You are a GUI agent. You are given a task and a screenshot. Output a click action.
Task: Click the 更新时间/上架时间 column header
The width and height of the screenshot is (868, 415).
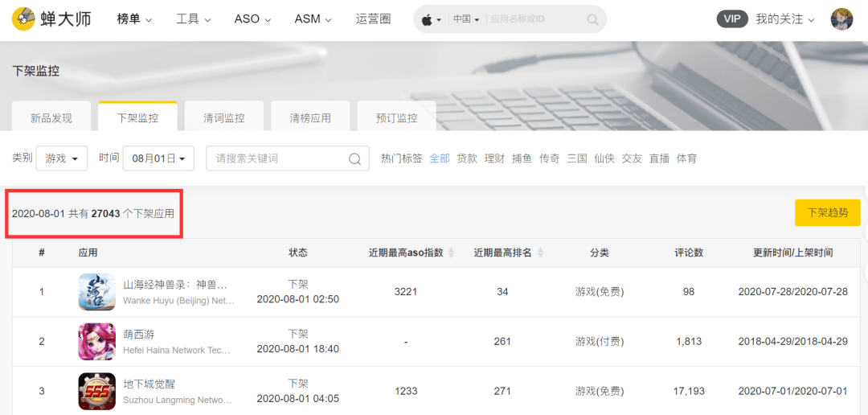coord(792,253)
